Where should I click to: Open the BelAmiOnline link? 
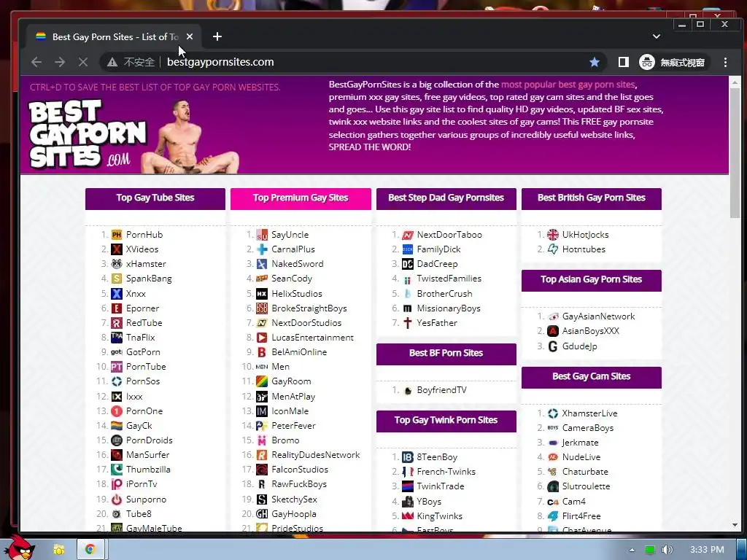pos(299,352)
